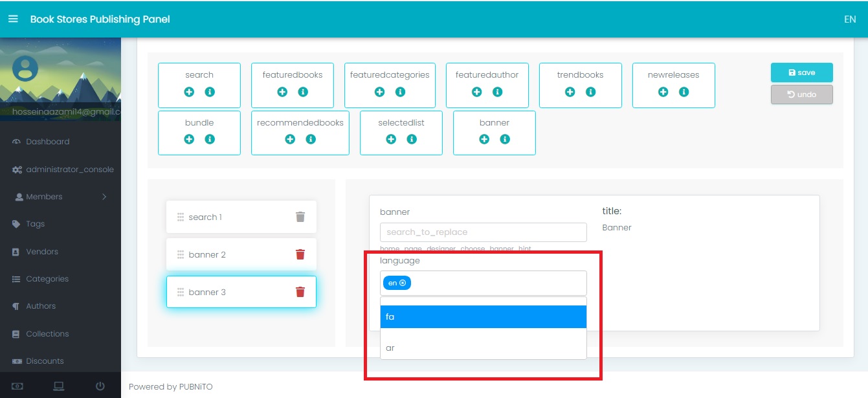Viewport: 868px width, 398px height.
Task: Remove the 'en' language tag
Action: click(403, 283)
